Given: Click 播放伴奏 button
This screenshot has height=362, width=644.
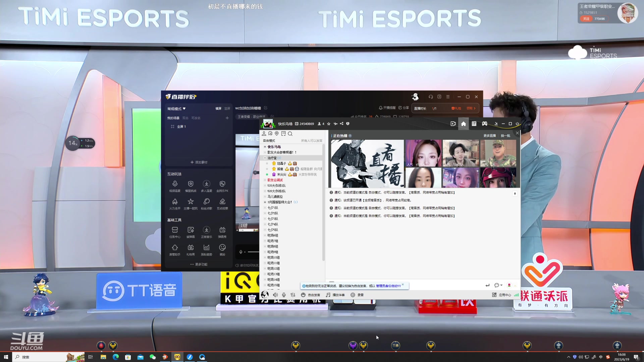Looking at the screenshot, I should click(x=335, y=295).
